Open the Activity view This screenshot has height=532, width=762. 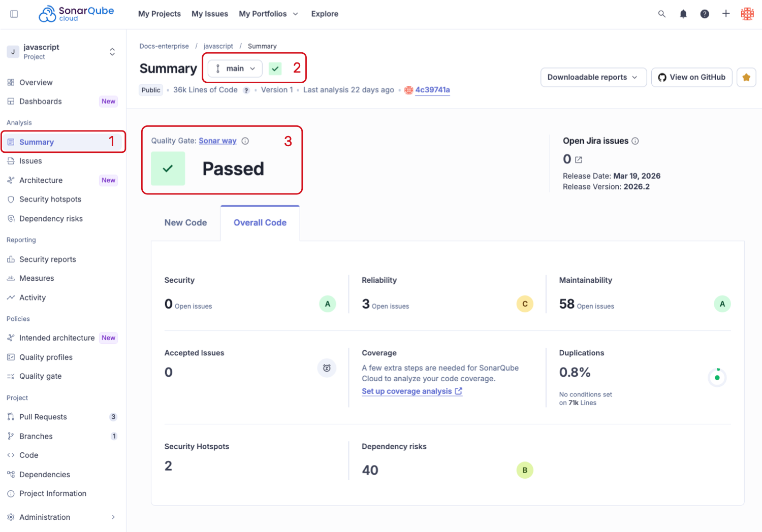[32, 297]
